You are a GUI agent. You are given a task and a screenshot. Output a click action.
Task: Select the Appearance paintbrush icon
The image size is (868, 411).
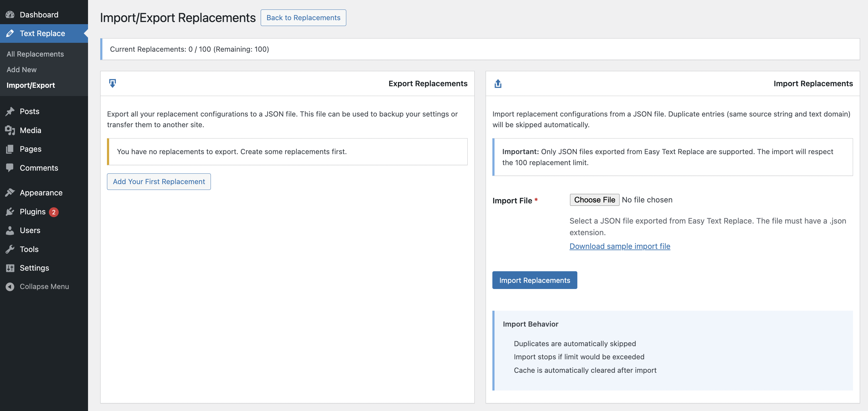coord(10,193)
